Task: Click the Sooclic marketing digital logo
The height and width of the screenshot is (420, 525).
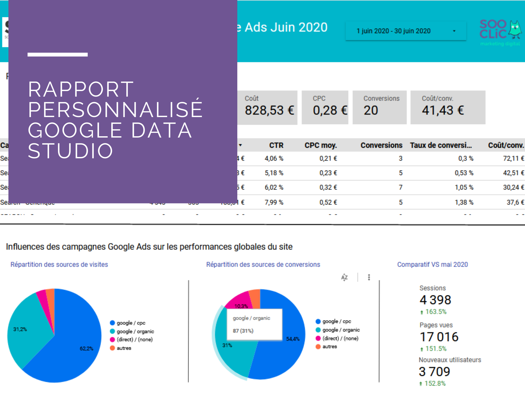Action: pyautogui.click(x=500, y=33)
